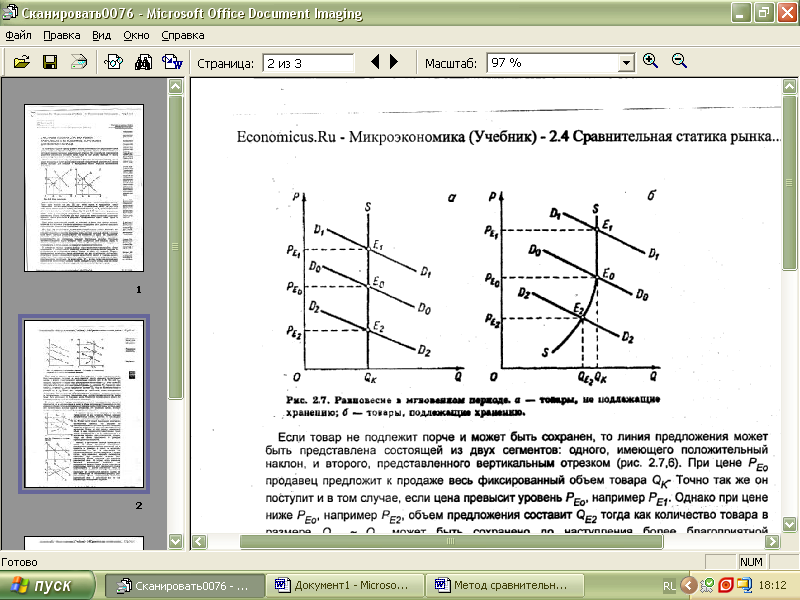Click document vertical scroll up arrow
This screenshot has height=600, width=800.
tap(789, 86)
